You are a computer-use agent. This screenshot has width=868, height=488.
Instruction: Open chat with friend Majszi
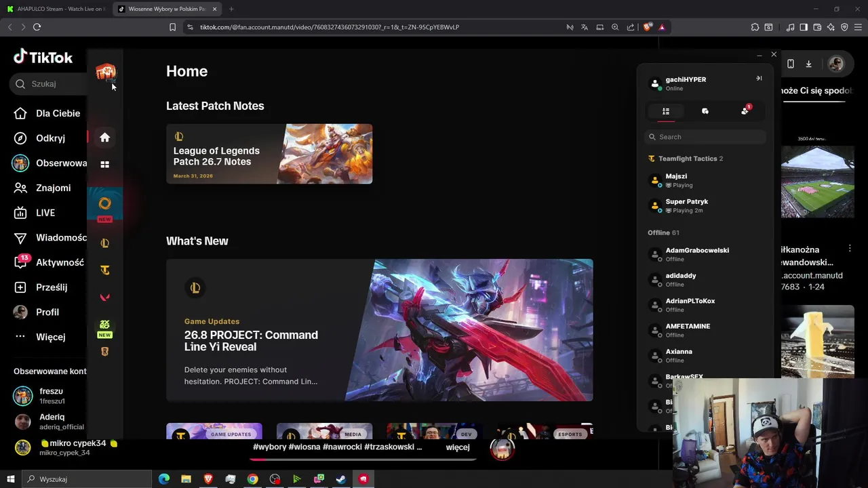pos(705,180)
